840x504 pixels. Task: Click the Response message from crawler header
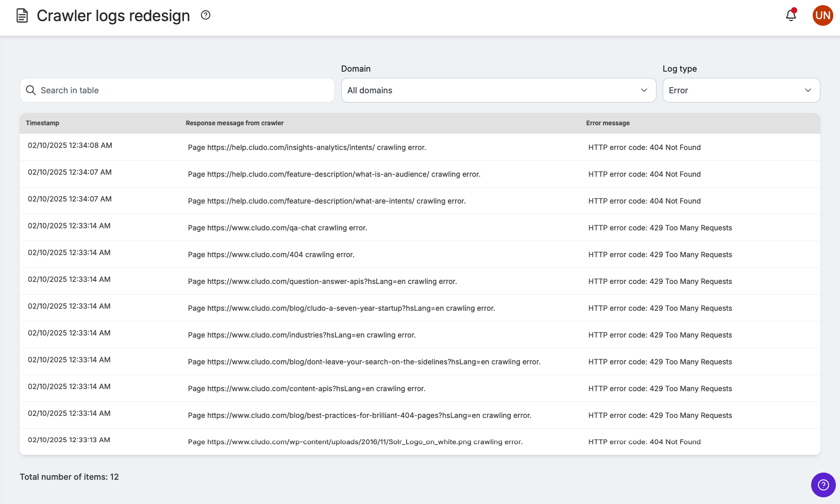(x=234, y=123)
